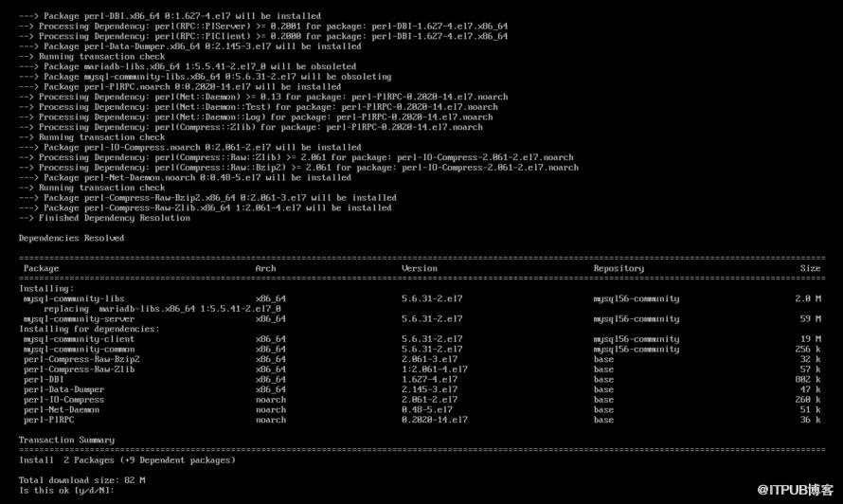Click arch 'noarch' in perl-IO-Compress row

(271, 400)
